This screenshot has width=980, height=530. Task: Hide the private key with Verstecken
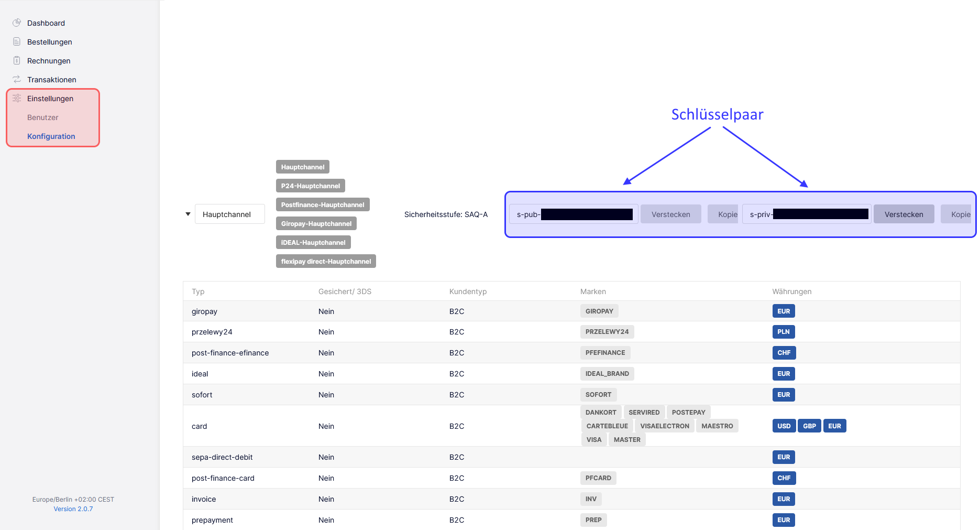[x=904, y=214]
